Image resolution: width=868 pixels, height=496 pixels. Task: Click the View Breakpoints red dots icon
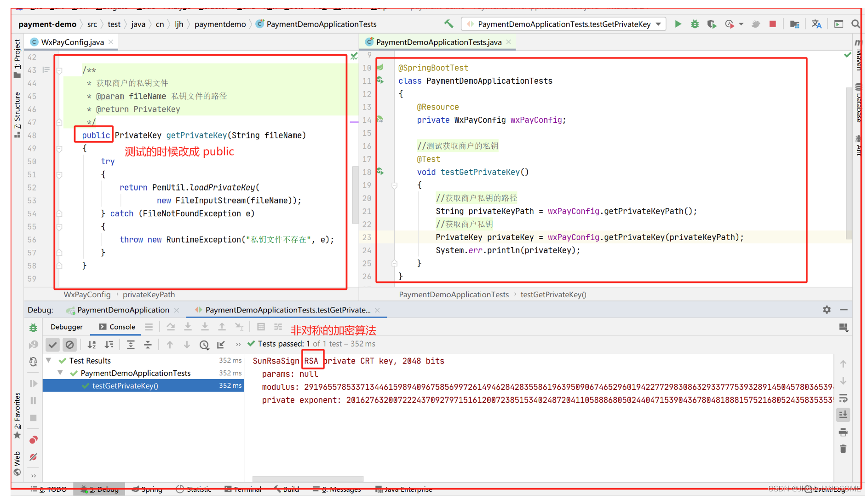tap(33, 440)
